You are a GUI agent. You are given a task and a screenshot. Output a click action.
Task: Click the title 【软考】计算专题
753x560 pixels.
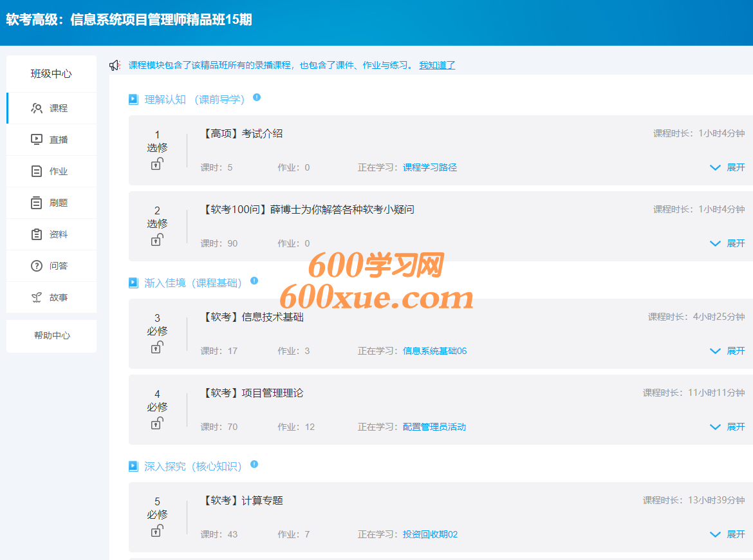coord(241,500)
